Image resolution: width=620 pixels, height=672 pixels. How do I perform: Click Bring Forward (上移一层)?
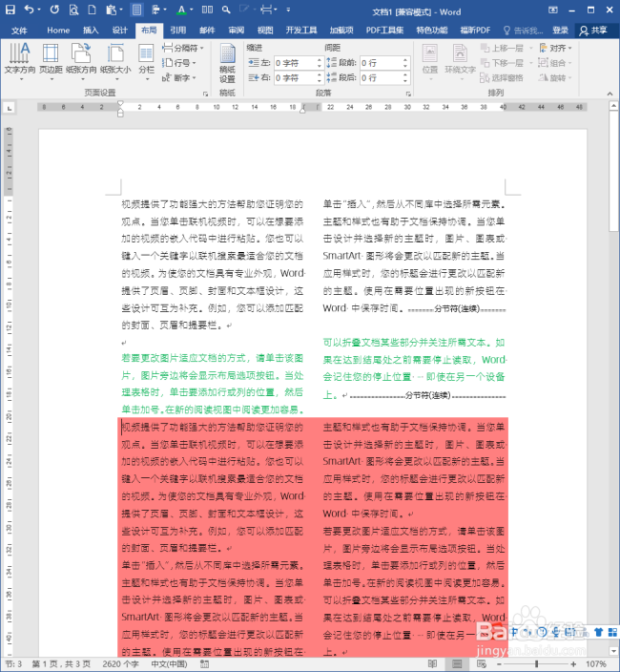coord(503,48)
